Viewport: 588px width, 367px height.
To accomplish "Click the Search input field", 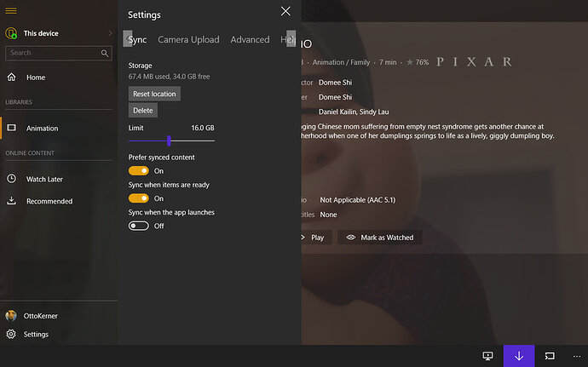I will pos(59,53).
